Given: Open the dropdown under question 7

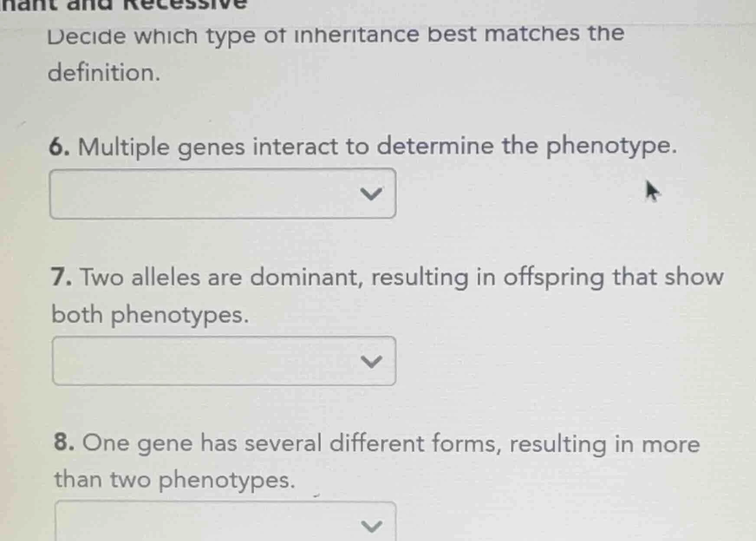Looking at the screenshot, I should click(223, 360).
